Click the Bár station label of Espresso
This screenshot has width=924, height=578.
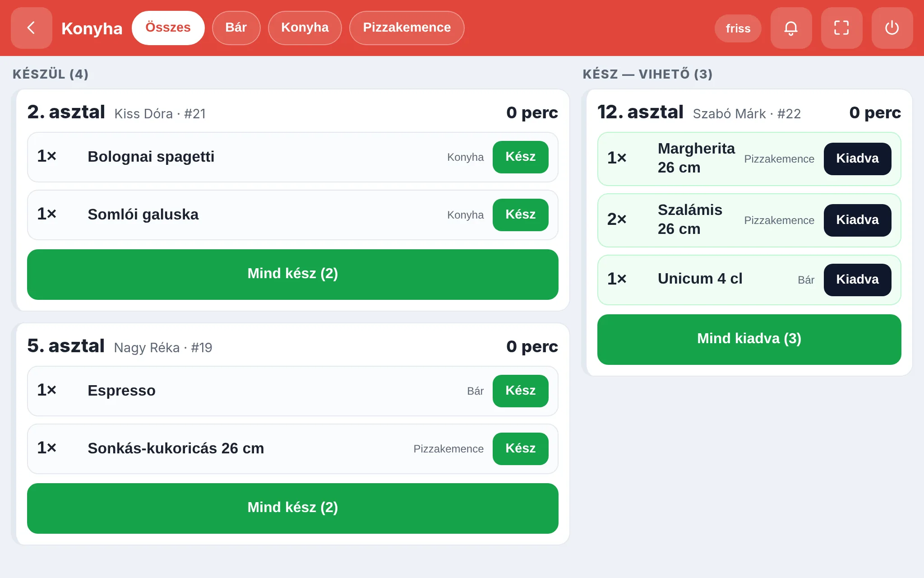pos(476,391)
